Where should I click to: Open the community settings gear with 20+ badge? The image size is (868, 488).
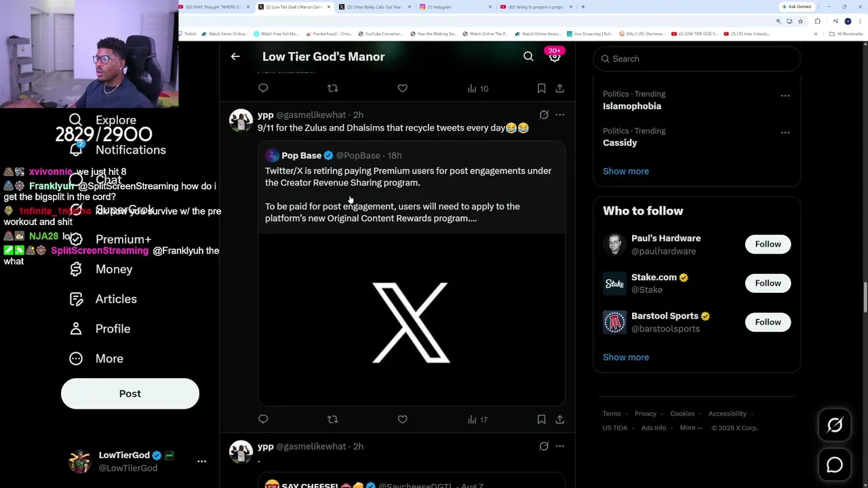tap(555, 56)
